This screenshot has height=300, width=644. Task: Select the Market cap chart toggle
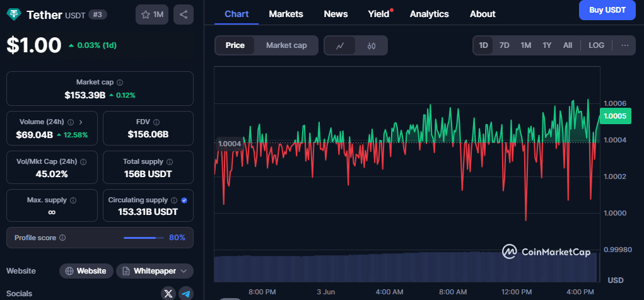(286, 45)
